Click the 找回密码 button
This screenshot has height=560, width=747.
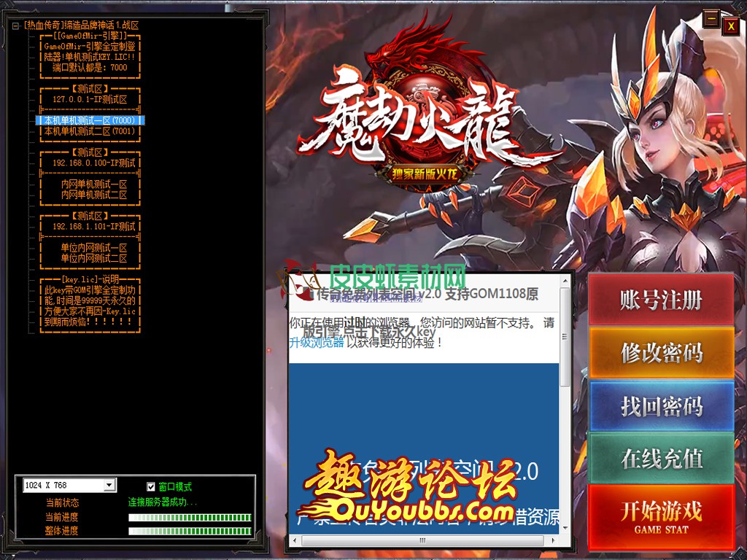coord(661,406)
